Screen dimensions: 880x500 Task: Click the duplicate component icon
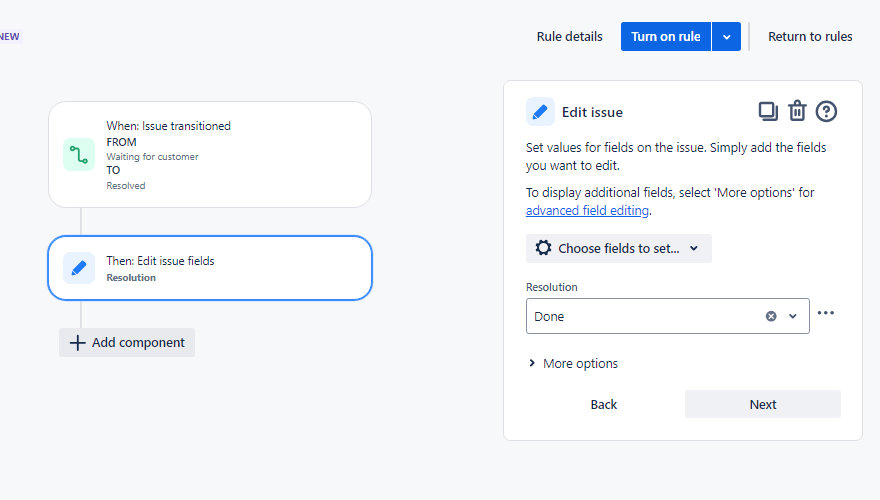pos(767,111)
